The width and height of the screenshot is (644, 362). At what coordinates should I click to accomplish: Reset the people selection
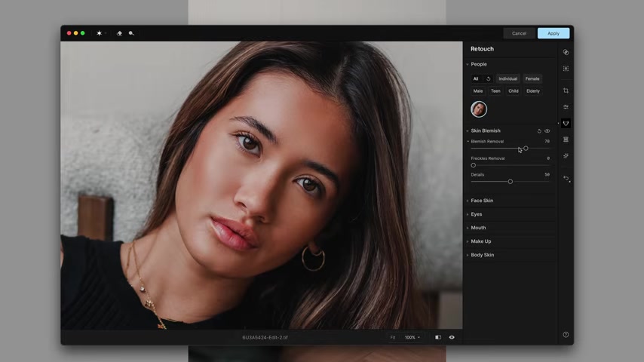pyautogui.click(x=489, y=79)
